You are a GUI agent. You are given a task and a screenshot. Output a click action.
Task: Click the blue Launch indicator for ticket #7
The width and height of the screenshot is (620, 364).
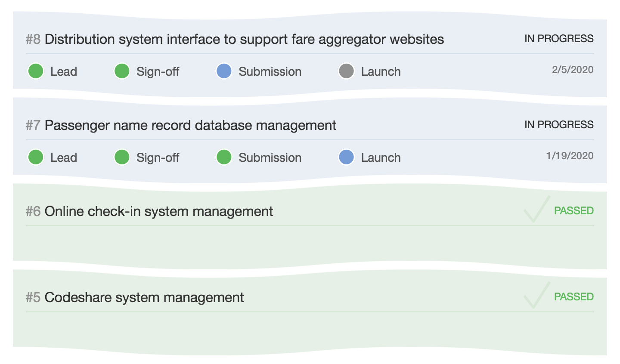pos(346,157)
